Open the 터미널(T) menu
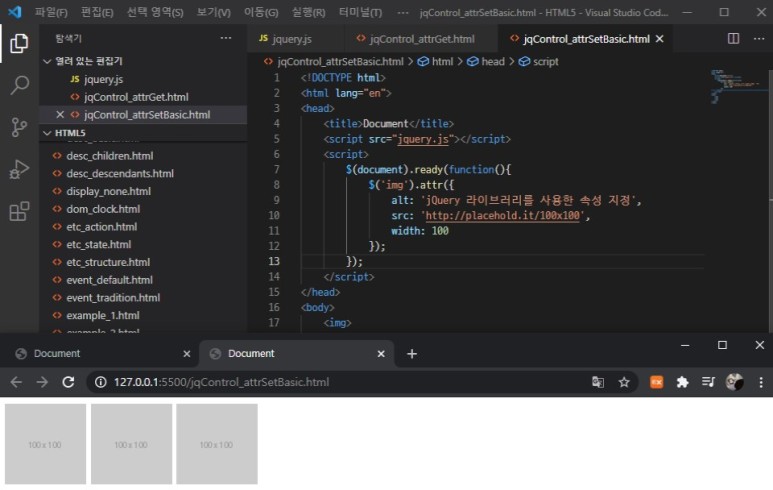This screenshot has height=490, width=773. 360,12
